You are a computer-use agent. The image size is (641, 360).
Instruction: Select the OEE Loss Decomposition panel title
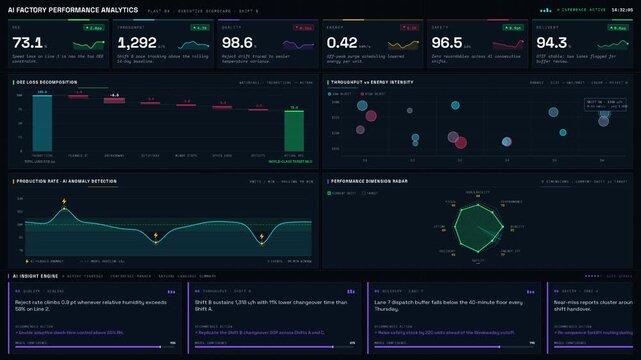[x=47, y=82]
